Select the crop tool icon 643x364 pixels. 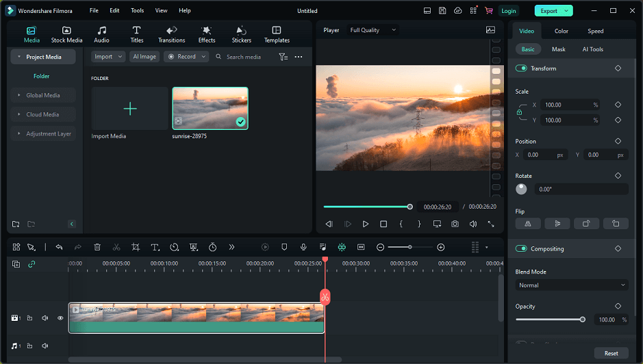(136, 247)
